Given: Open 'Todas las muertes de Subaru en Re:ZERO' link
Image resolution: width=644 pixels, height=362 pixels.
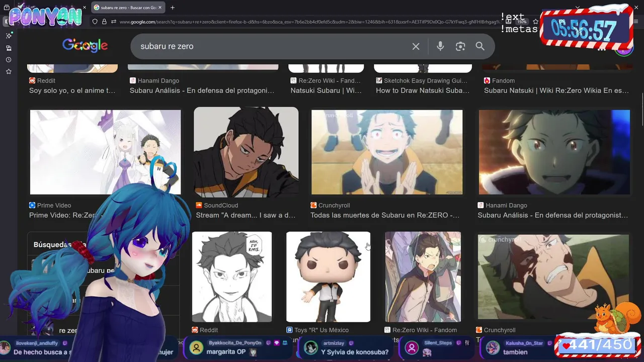Looking at the screenshot, I should pos(385,215).
